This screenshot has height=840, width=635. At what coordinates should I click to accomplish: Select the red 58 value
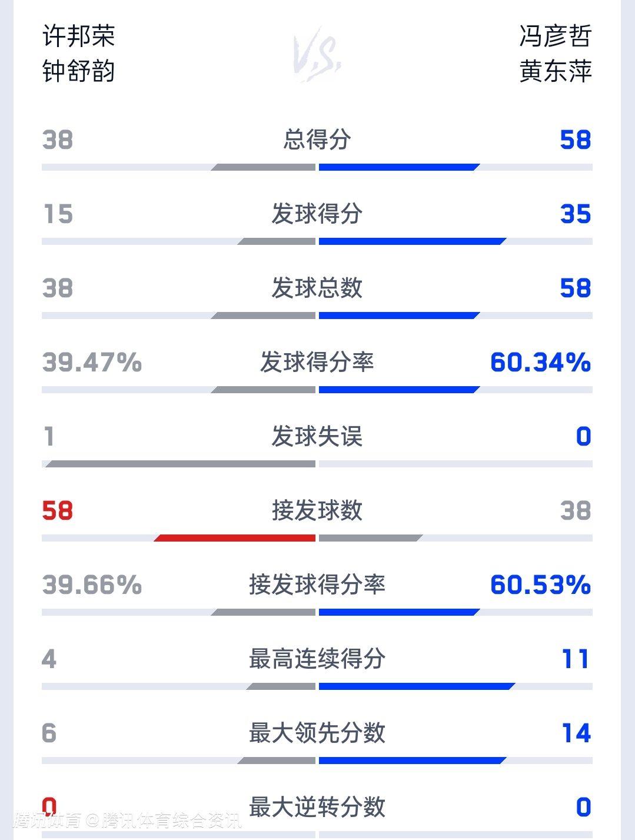click(58, 511)
